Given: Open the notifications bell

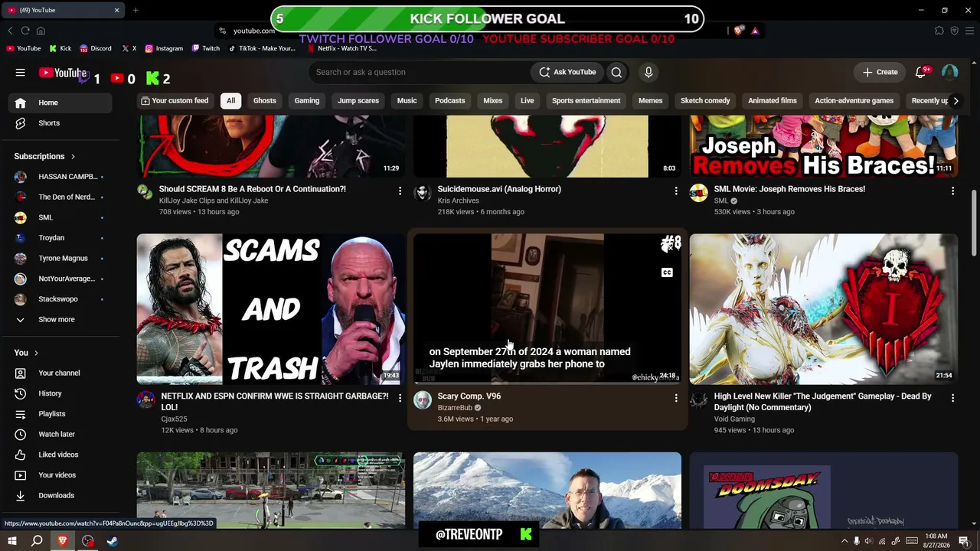Looking at the screenshot, I should 921,72.
